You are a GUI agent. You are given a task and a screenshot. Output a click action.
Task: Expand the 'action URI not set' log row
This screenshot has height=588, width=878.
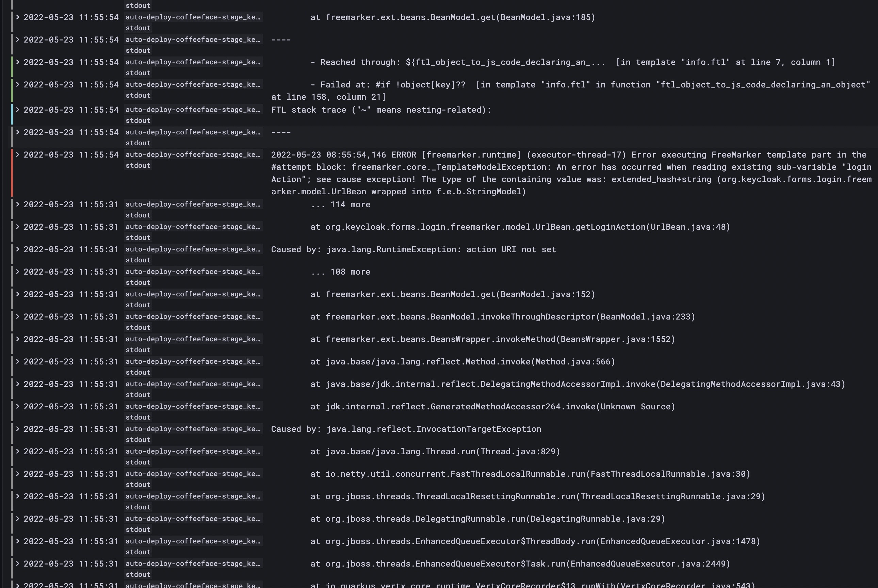click(18, 249)
